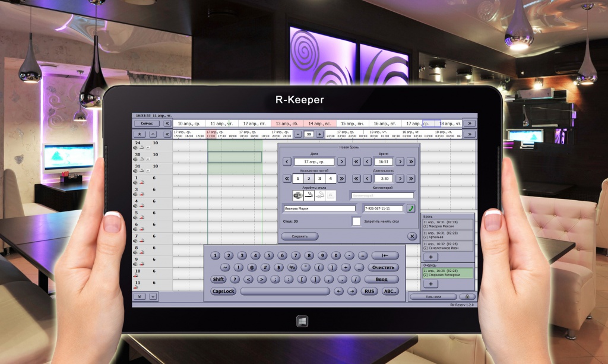
Task: Click the Windows button on the tablet bezel
Action: click(303, 321)
